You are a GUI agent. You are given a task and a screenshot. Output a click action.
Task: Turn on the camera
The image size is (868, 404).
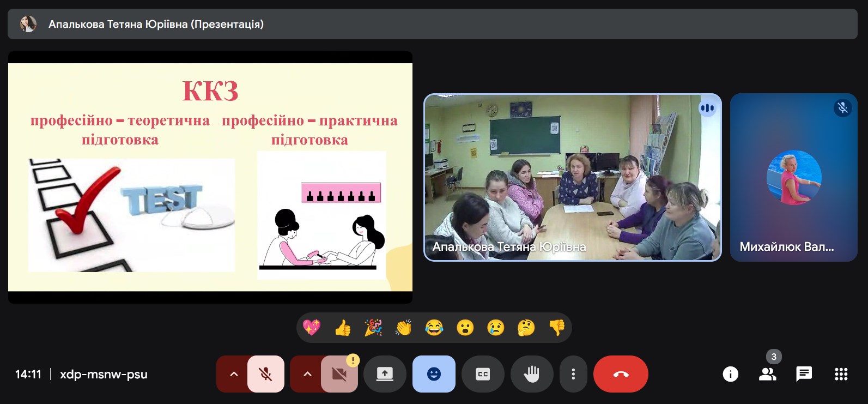pyautogui.click(x=339, y=374)
